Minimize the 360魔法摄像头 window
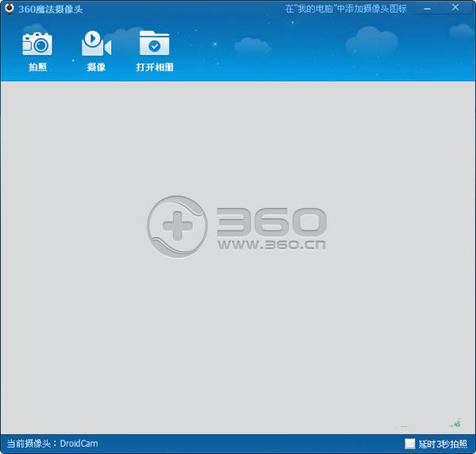 tap(427, 9)
